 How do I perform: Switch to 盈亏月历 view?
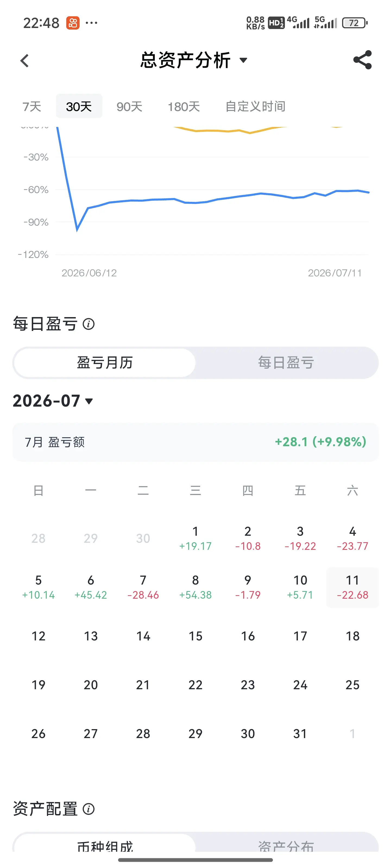(x=105, y=363)
